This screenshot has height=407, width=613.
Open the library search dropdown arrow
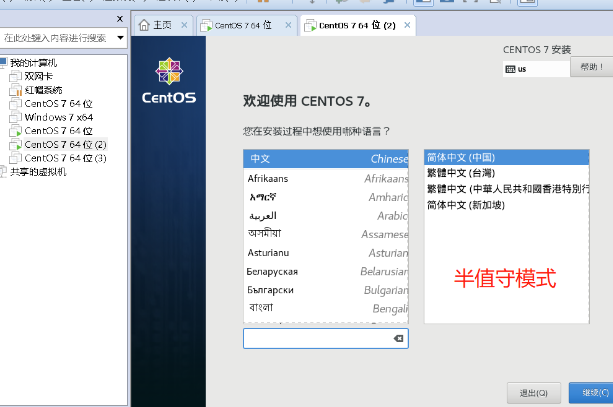[x=120, y=38]
